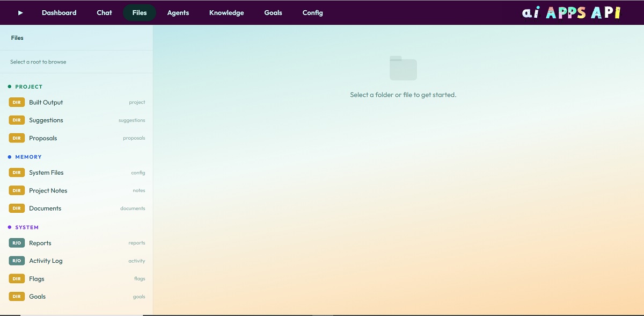This screenshot has height=316, width=644.
Task: Open the Goals tab in navigation bar
Action: click(273, 13)
